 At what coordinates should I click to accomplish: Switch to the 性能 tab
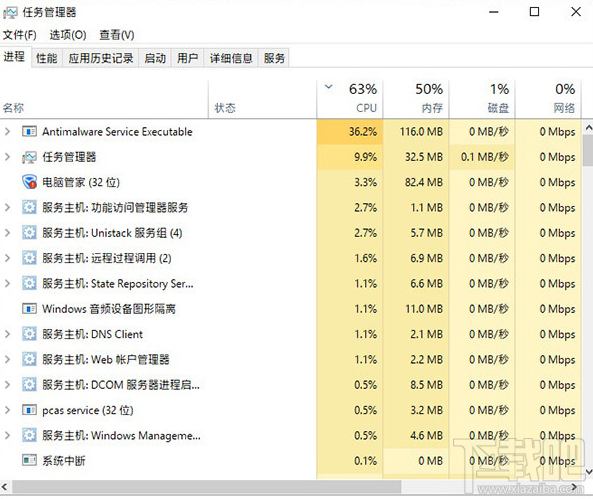(x=47, y=58)
